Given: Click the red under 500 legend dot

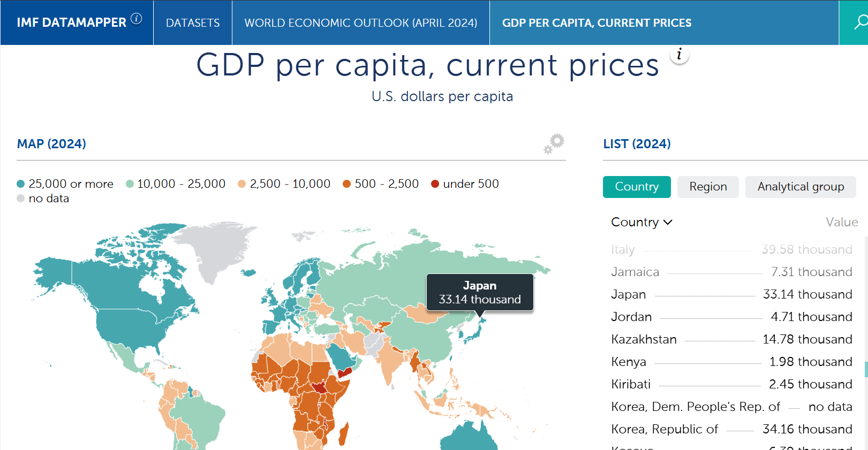Looking at the screenshot, I should tap(435, 184).
